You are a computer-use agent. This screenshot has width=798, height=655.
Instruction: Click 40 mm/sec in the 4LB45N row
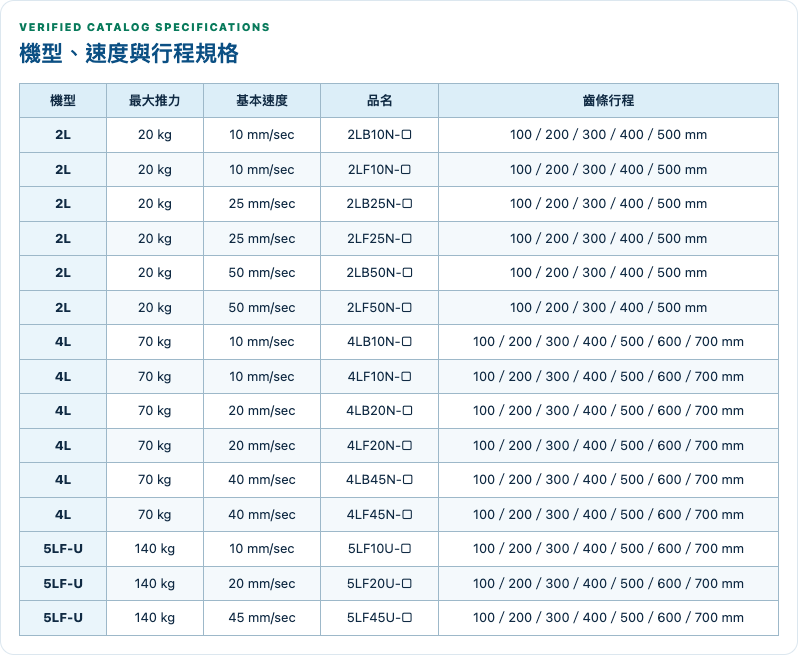[262, 479]
